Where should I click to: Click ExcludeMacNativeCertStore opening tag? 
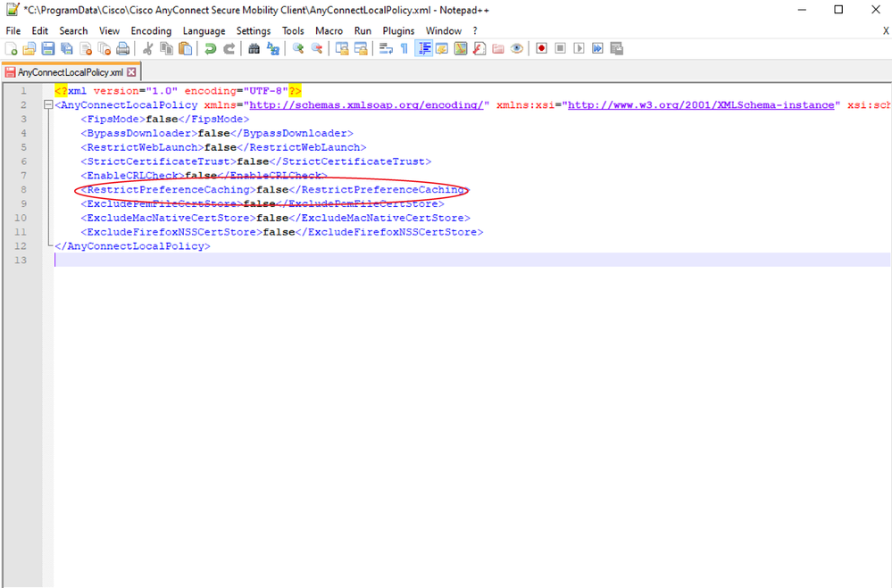coord(169,218)
